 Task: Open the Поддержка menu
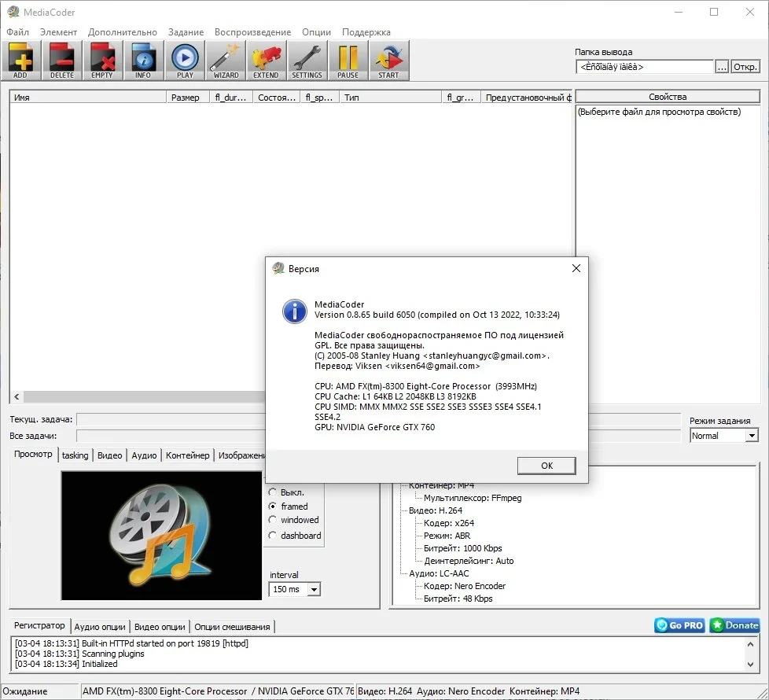(x=366, y=32)
